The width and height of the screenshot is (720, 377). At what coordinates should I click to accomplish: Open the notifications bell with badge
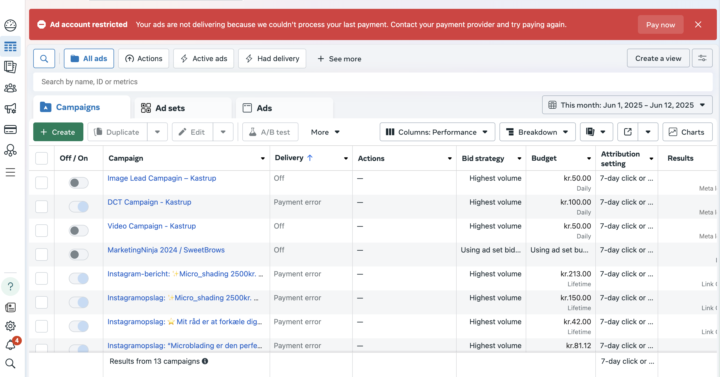coord(11,344)
